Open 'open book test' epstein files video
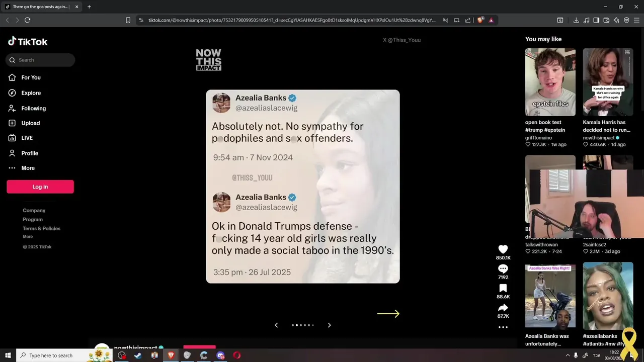 pos(550,82)
